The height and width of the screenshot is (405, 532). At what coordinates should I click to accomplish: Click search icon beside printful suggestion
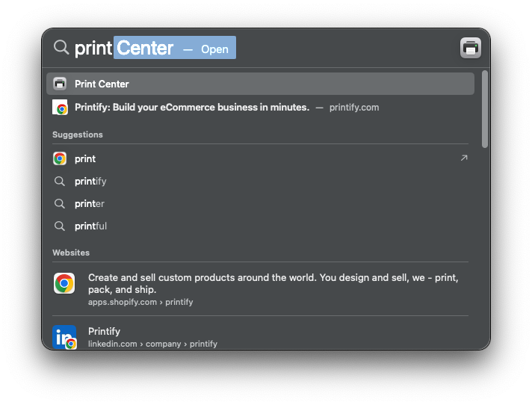[60, 226]
